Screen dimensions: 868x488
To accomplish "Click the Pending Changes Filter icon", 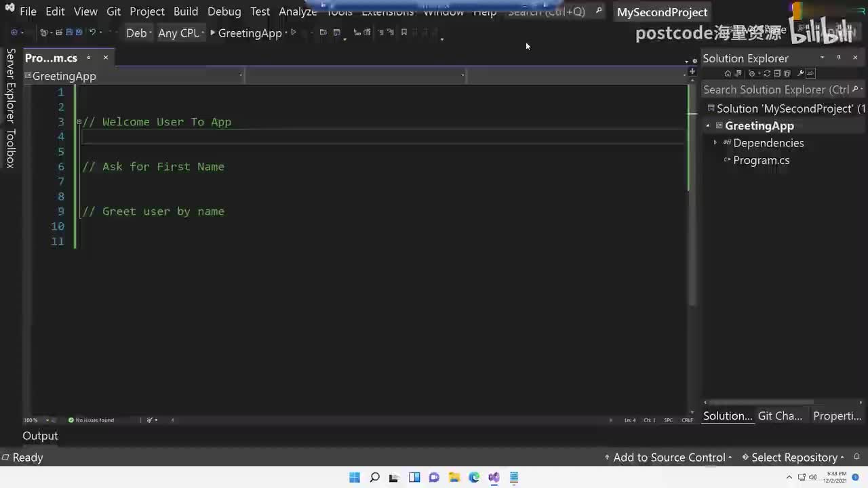I will (x=753, y=73).
